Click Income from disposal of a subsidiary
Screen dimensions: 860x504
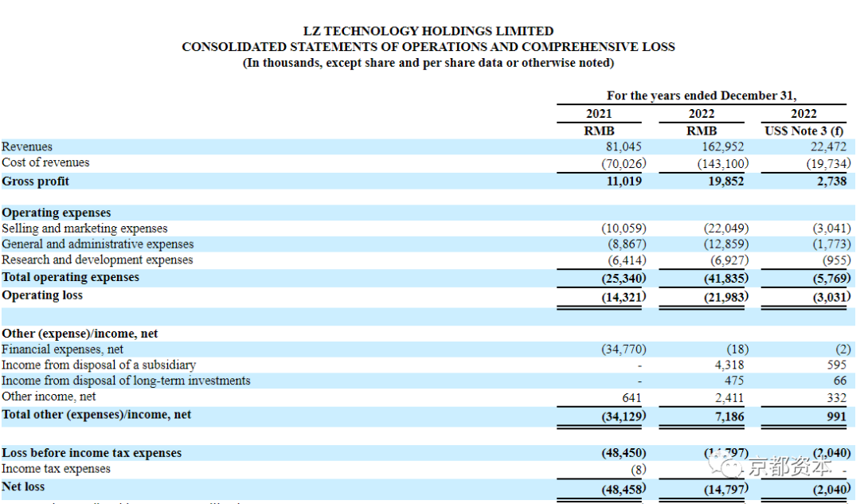[x=99, y=365]
